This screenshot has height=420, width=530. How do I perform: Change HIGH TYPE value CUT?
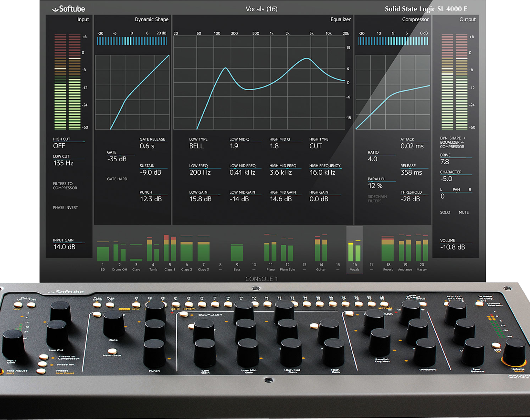(x=315, y=146)
